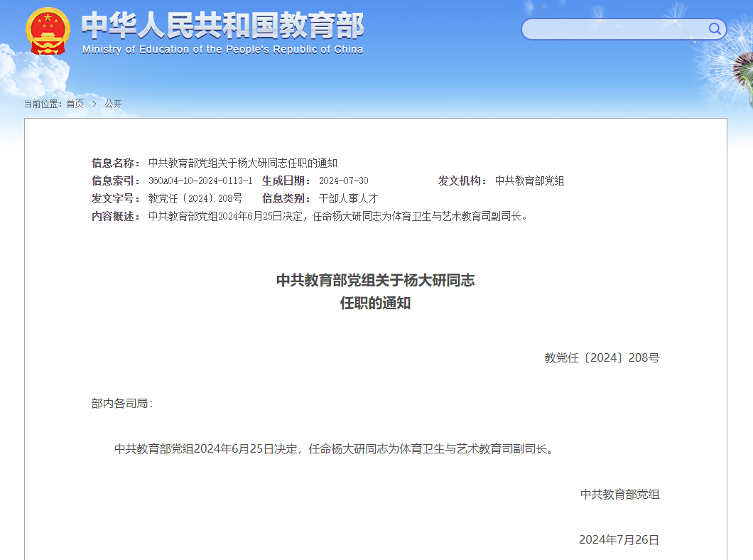Click the 生成日期 value 2024-07-30

point(343,181)
